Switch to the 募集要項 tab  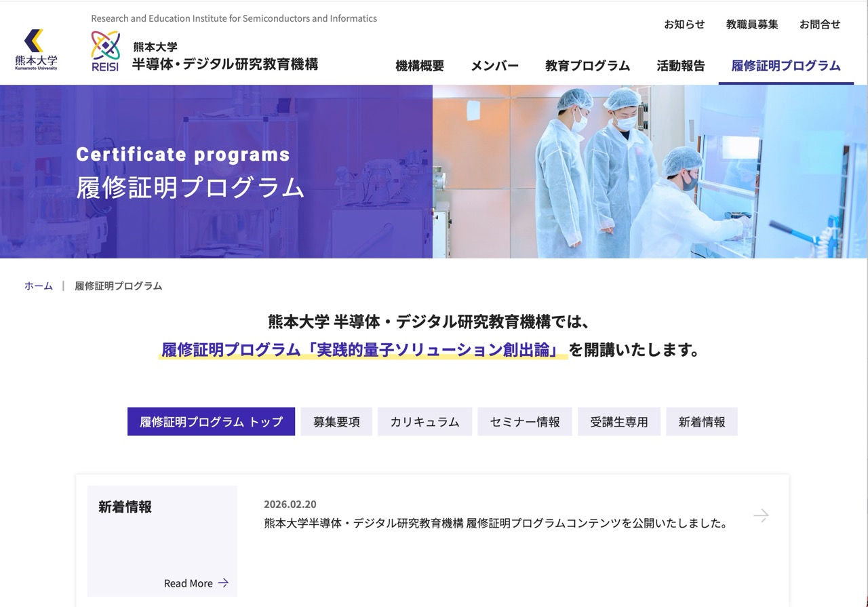[336, 421]
